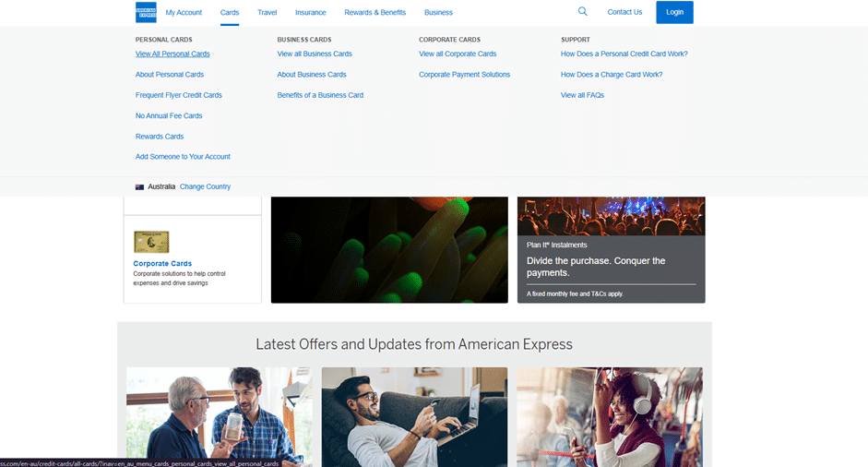Select Frequent Flyer Credit Cards
868x467 pixels.
click(x=178, y=95)
